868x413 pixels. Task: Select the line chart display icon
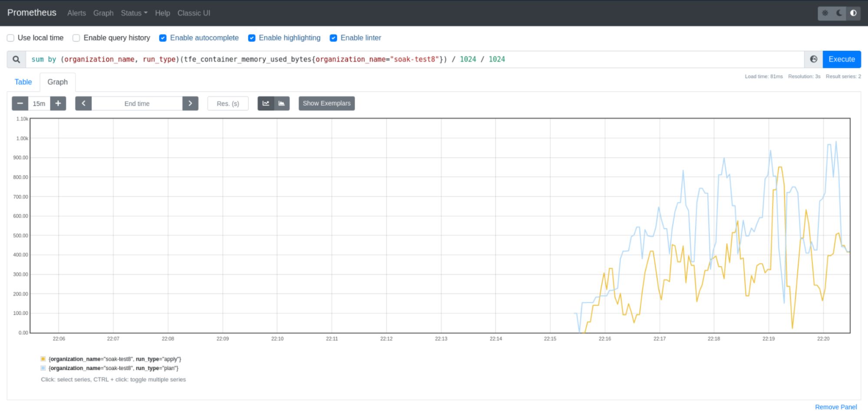pos(266,103)
